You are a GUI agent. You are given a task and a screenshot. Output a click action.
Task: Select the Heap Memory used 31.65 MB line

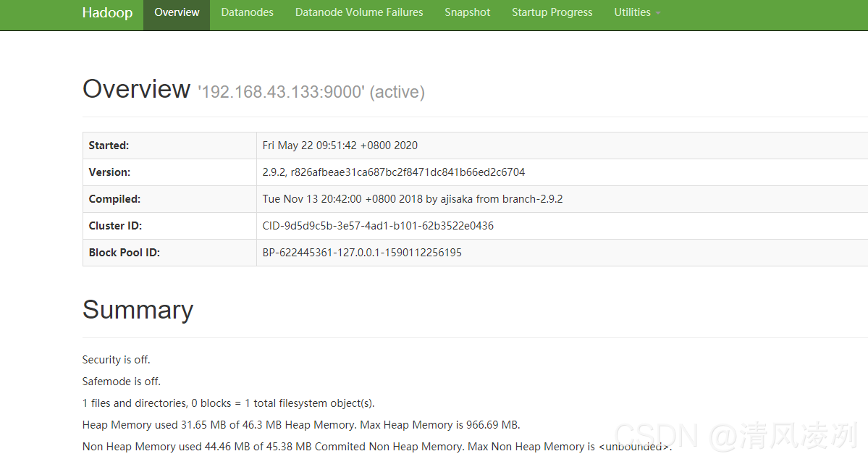coord(301,425)
